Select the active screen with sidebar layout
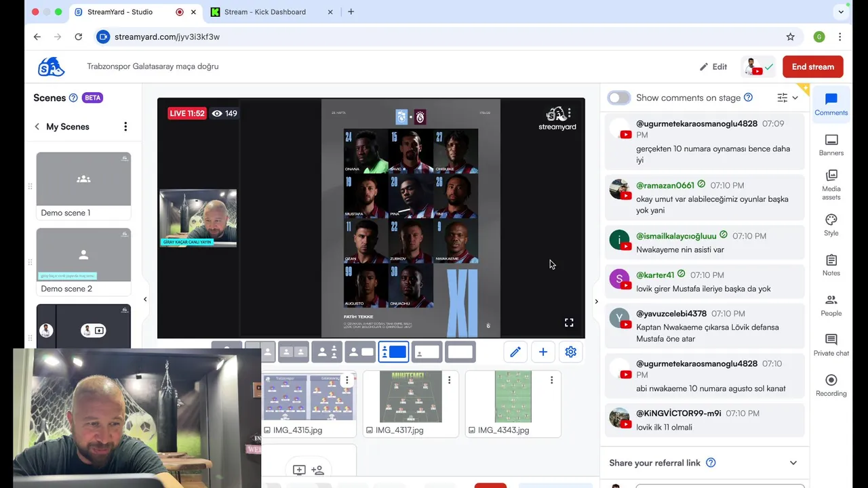This screenshot has height=488, width=868. 393,352
